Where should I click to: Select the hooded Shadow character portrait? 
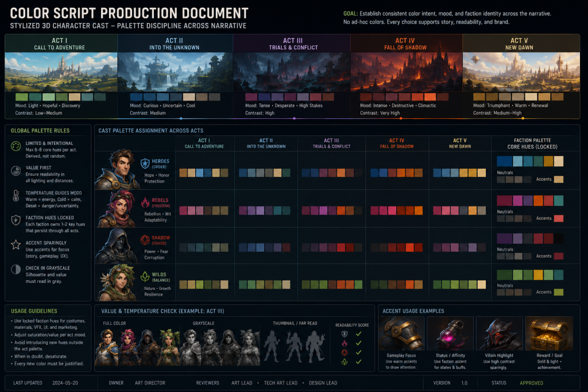coord(117,246)
